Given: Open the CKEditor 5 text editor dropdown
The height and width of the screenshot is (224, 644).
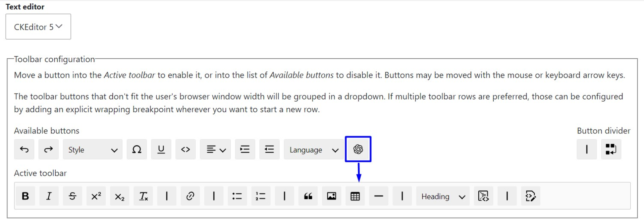Looking at the screenshot, I should [x=38, y=26].
